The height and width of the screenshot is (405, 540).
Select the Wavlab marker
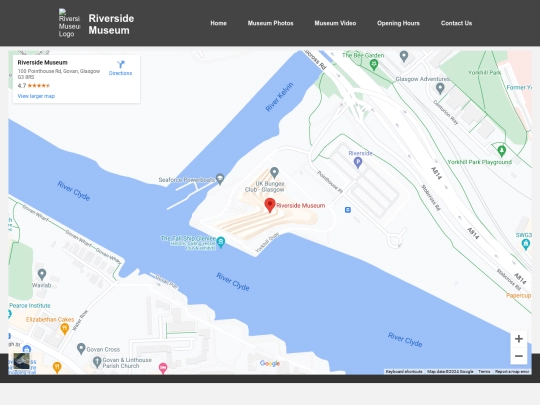(x=42, y=274)
